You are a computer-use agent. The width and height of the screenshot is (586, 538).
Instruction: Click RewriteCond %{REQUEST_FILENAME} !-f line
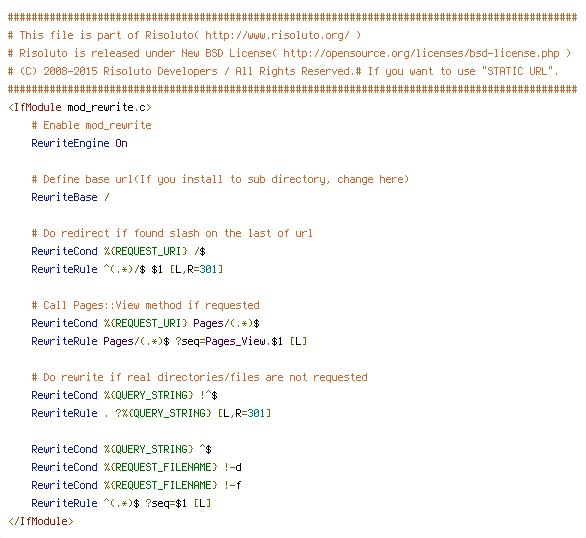tap(136, 485)
